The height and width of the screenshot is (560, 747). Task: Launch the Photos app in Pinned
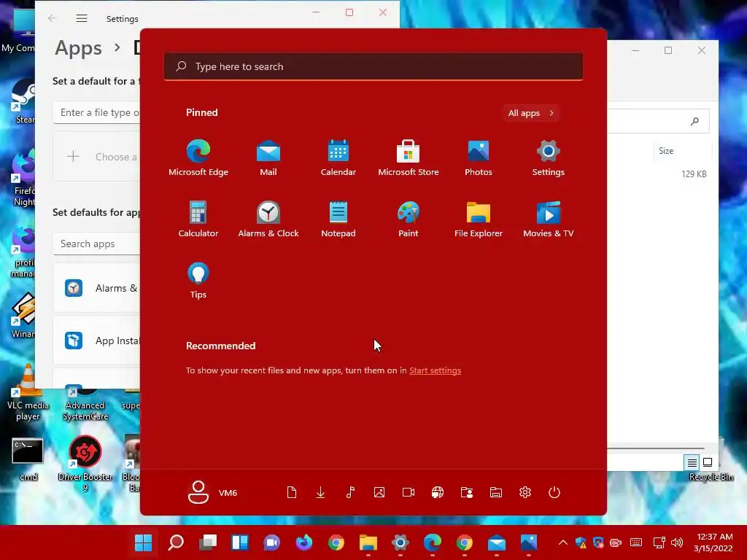(x=479, y=158)
